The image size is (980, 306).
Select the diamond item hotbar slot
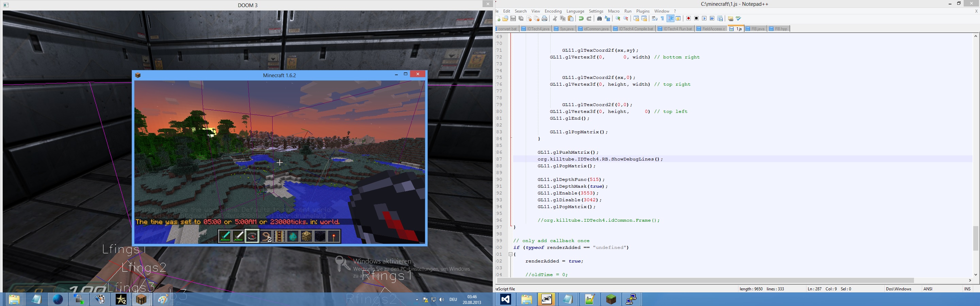tap(293, 236)
